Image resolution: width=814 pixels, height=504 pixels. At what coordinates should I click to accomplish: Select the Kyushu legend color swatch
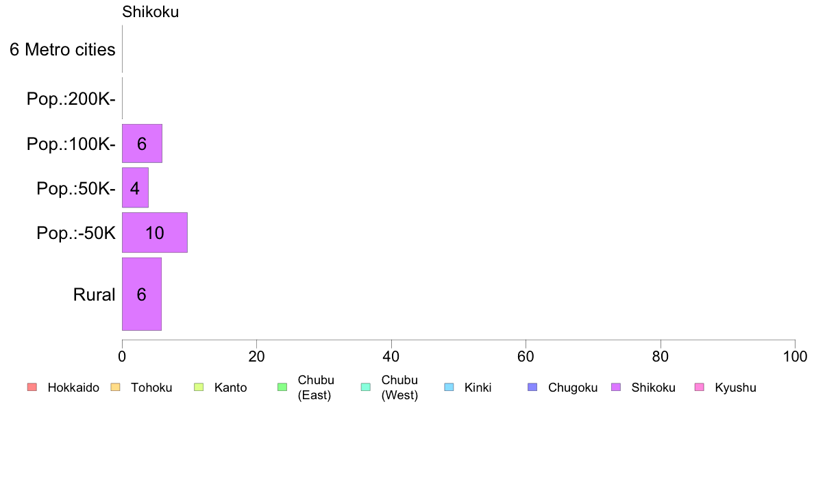point(700,388)
